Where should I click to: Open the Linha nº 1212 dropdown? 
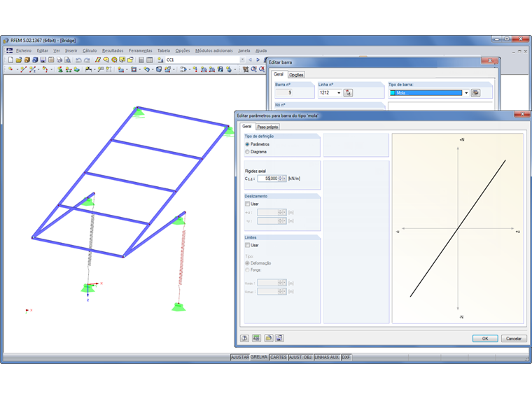click(x=339, y=92)
